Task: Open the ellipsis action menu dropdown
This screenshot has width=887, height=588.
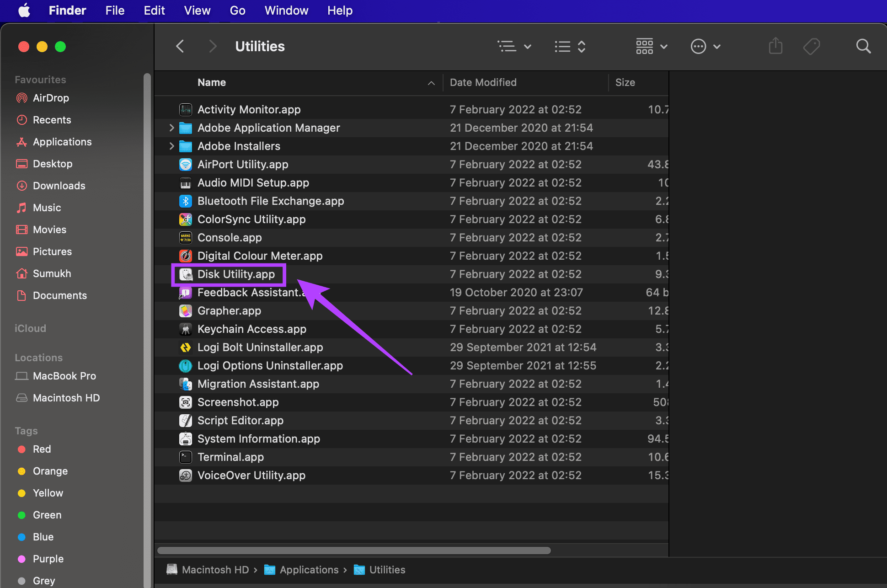Action: tap(705, 46)
